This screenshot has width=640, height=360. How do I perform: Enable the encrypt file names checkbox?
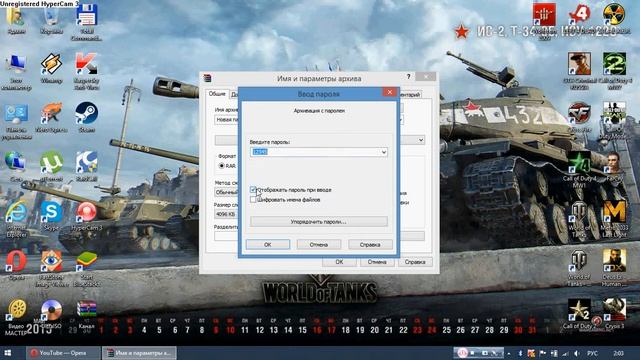253,200
